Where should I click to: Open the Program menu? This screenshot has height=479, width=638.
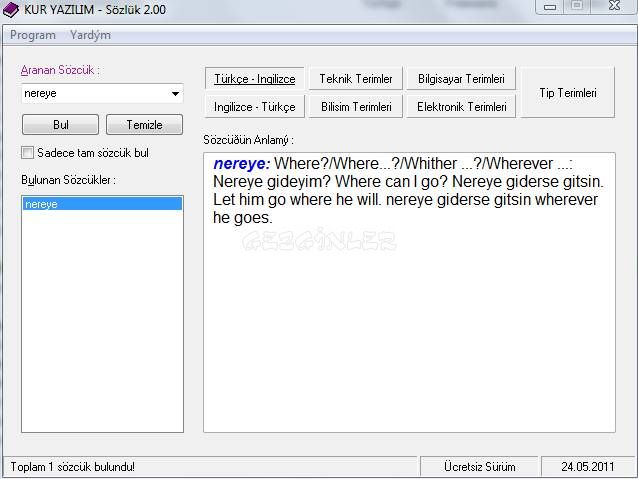pyautogui.click(x=33, y=35)
